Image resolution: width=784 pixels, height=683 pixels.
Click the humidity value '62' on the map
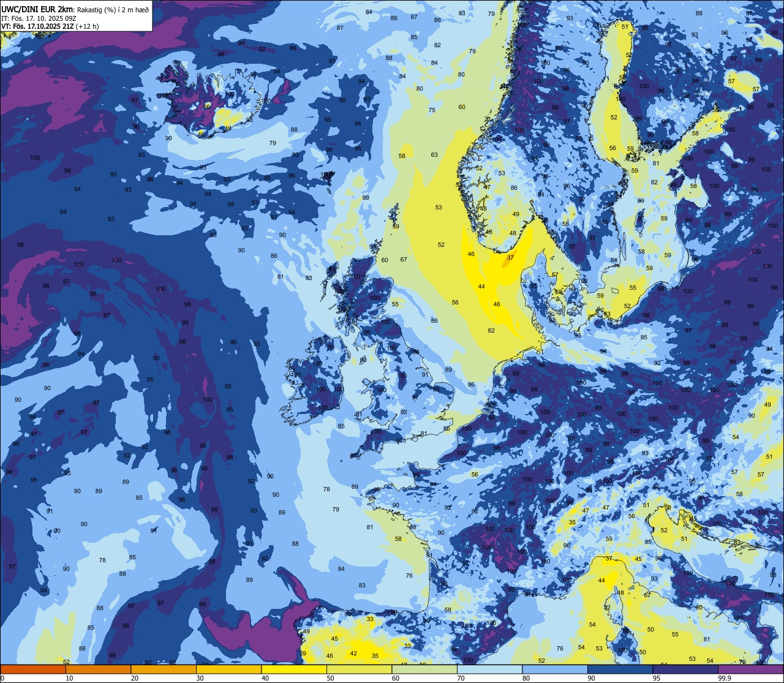(x=491, y=331)
